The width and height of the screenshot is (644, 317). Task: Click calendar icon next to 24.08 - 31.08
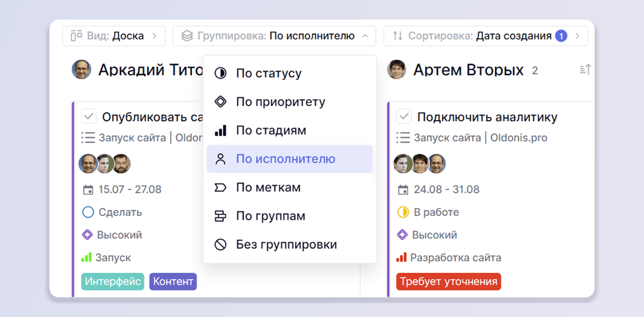(x=403, y=190)
